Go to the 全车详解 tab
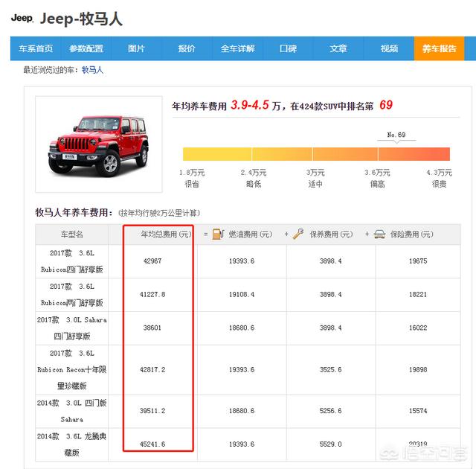 (237, 48)
